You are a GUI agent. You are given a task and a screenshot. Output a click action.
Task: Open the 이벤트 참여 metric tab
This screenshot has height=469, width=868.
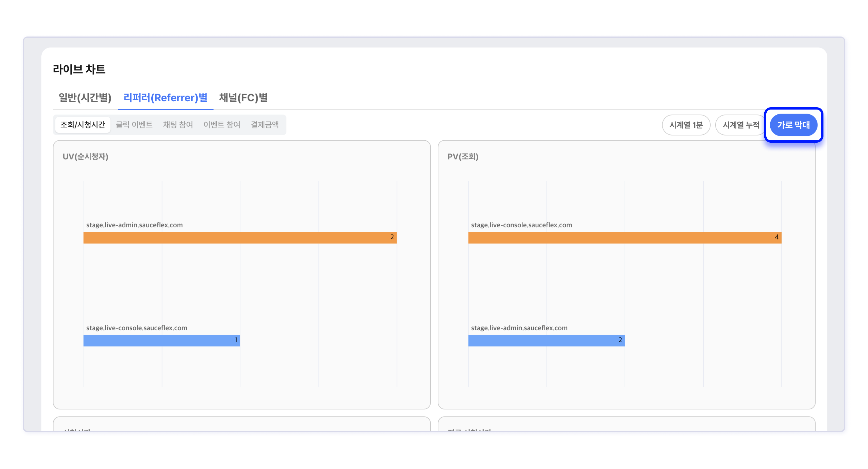pyautogui.click(x=221, y=125)
